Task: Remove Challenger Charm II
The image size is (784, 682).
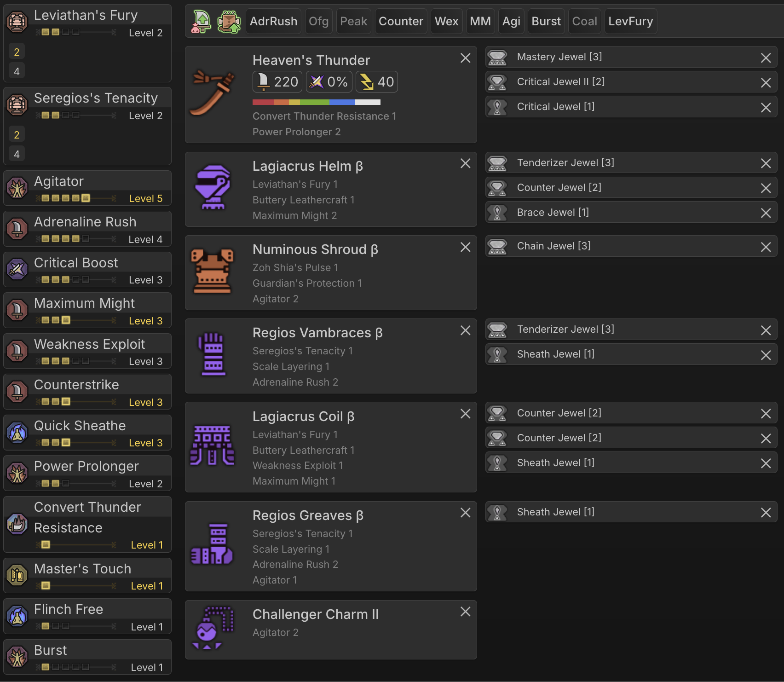Action: click(465, 612)
